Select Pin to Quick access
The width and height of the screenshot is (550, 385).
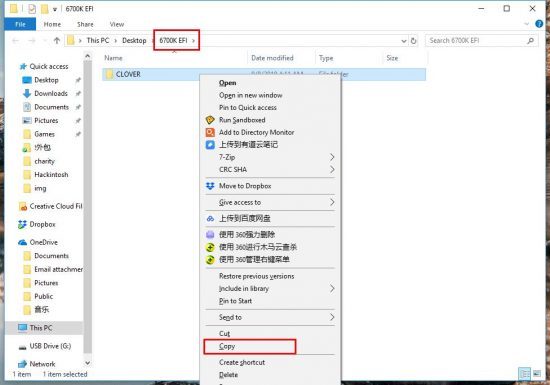click(x=248, y=108)
